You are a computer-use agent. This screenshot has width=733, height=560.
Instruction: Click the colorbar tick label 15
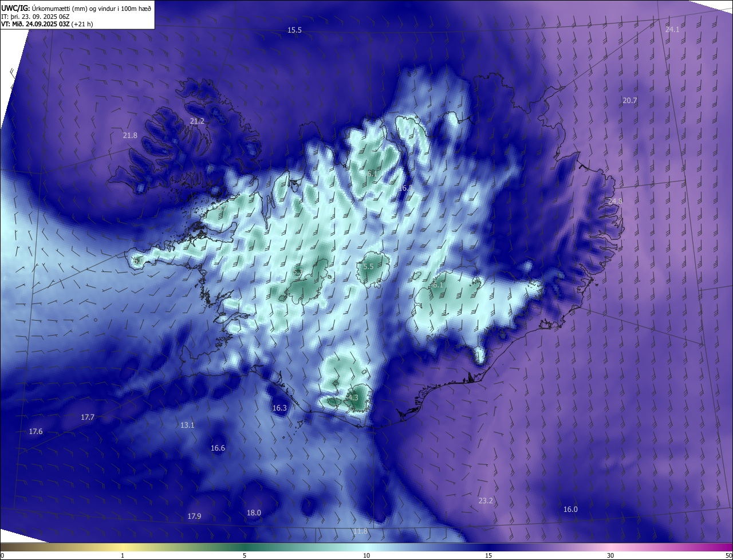[x=488, y=555]
